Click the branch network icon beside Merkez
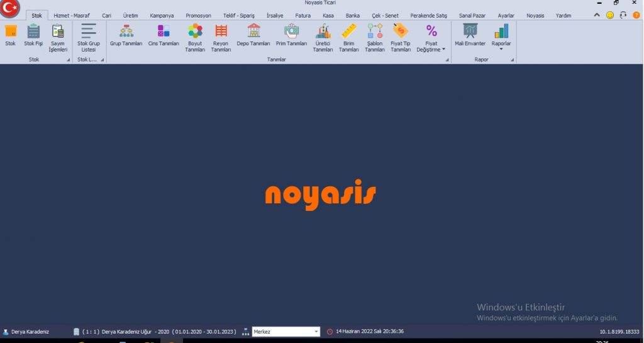The height and width of the screenshot is (343, 644). pyautogui.click(x=246, y=332)
